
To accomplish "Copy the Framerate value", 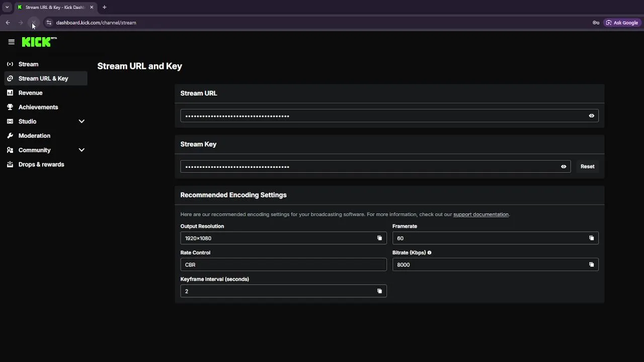I will (x=591, y=238).
